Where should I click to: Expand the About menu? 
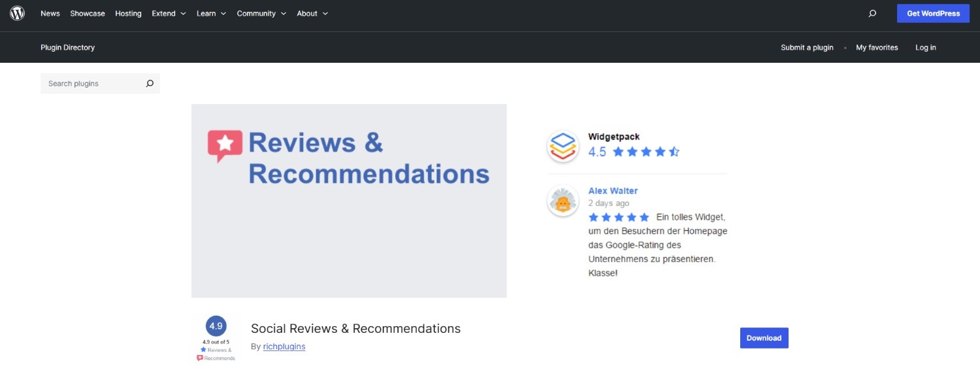point(312,14)
